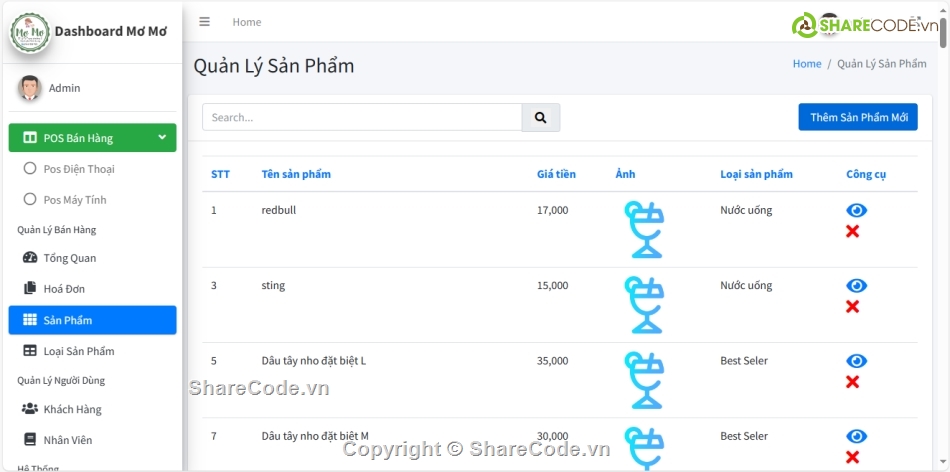
Task: Click the search magnifier button
Action: coord(540,118)
